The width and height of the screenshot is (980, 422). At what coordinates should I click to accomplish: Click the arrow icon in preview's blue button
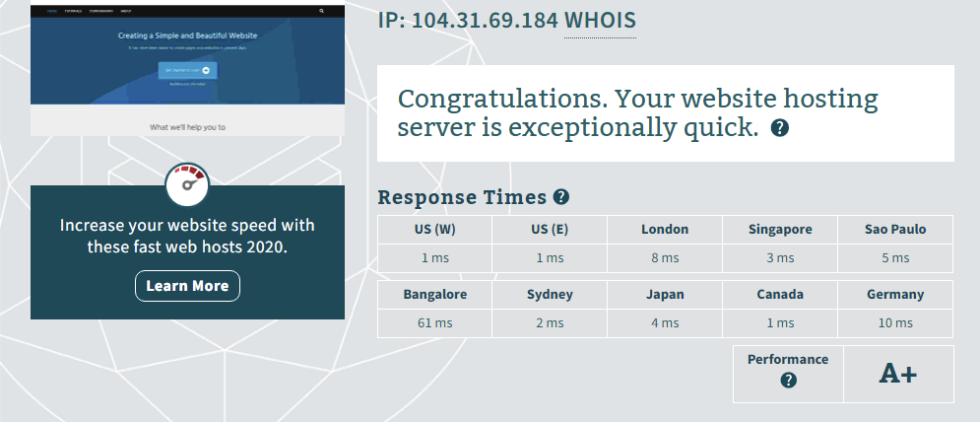[x=206, y=70]
